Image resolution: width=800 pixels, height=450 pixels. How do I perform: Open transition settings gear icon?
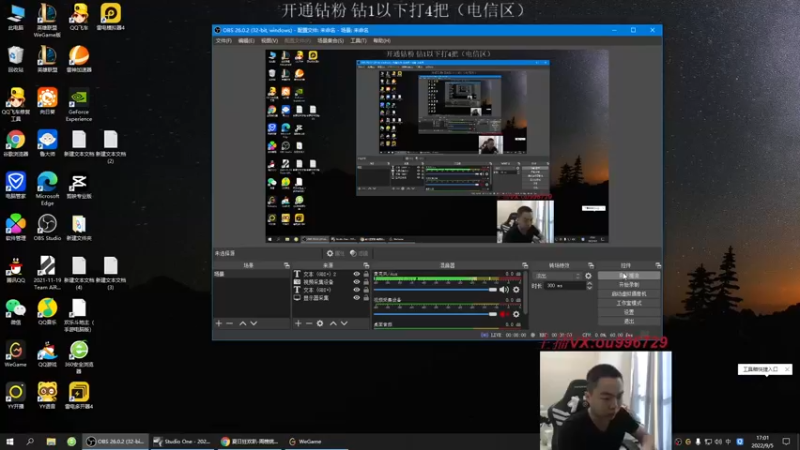click(588, 276)
